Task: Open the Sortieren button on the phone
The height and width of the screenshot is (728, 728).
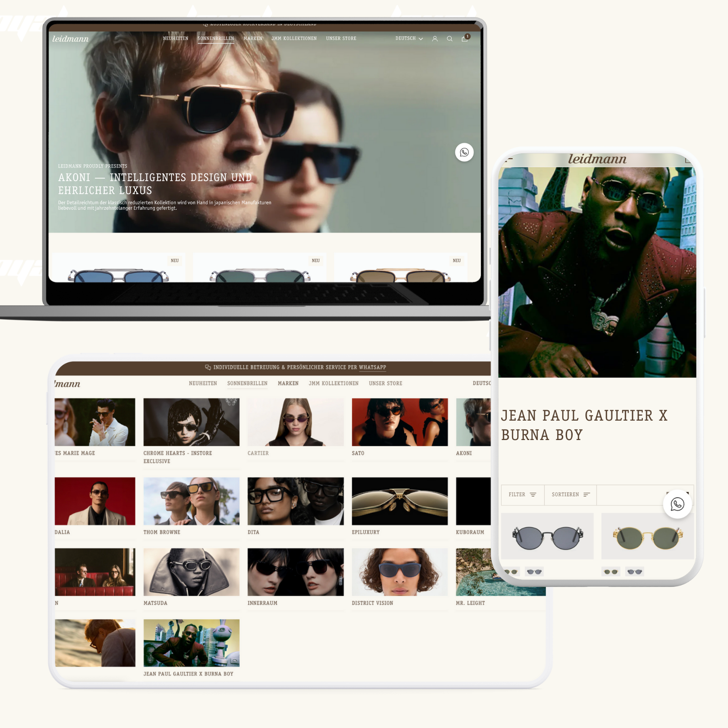Action: [571, 495]
